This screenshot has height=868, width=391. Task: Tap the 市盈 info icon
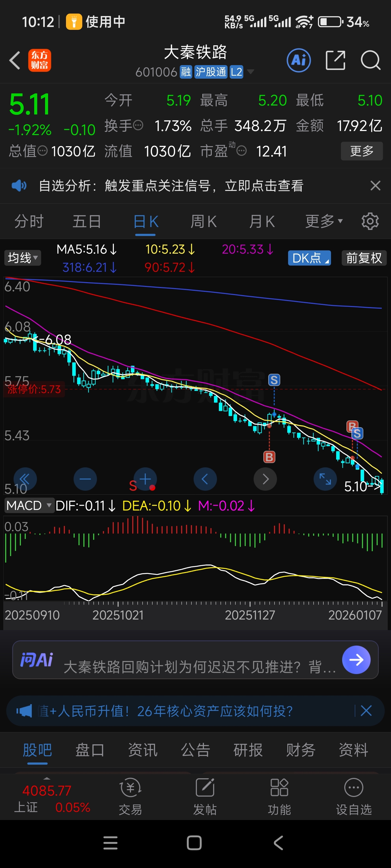click(x=242, y=151)
